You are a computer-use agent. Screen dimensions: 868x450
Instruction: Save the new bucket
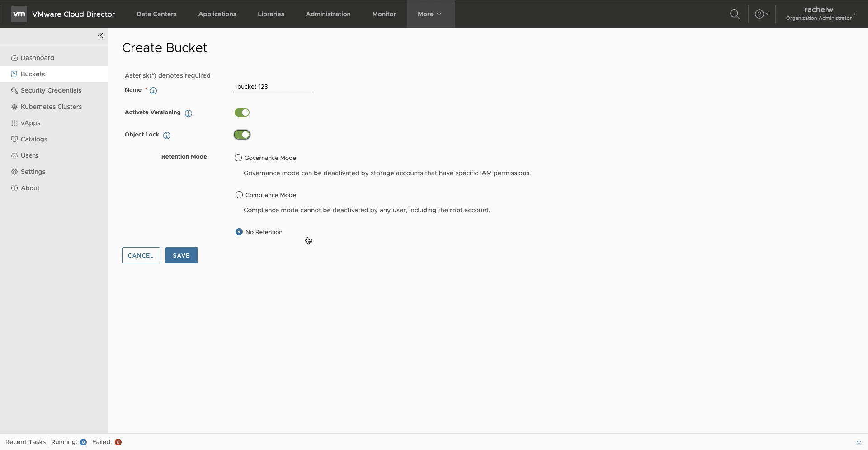coord(181,255)
